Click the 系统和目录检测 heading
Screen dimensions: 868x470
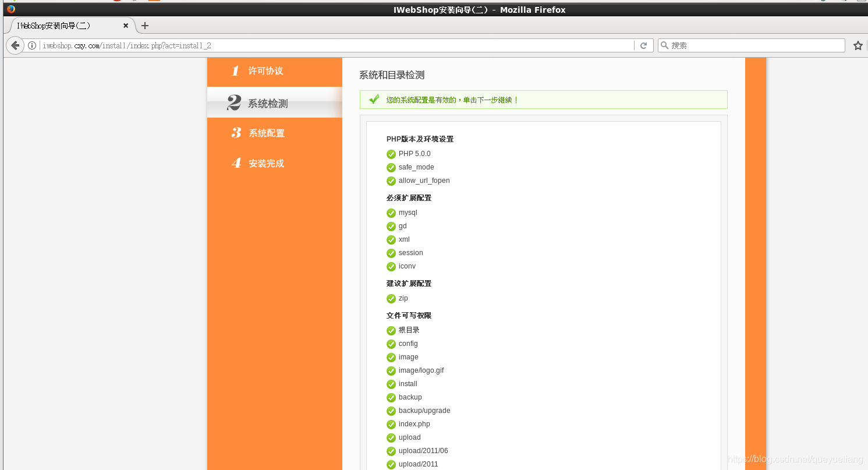392,75
